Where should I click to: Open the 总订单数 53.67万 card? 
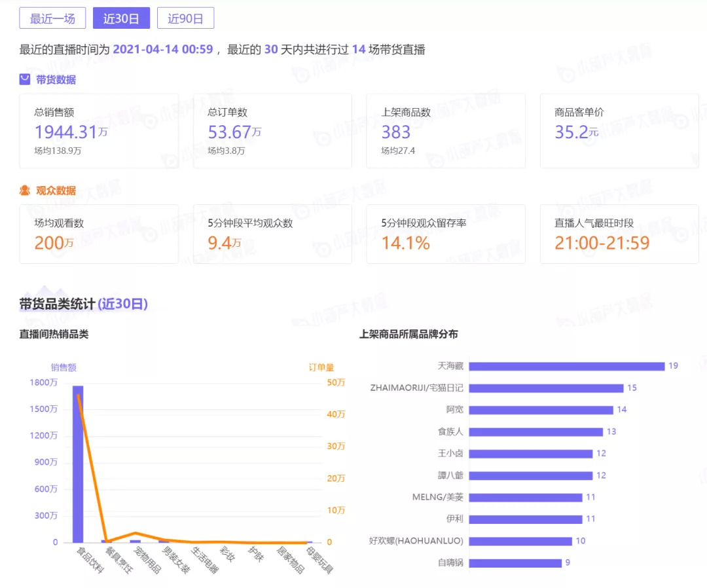pyautogui.click(x=272, y=131)
